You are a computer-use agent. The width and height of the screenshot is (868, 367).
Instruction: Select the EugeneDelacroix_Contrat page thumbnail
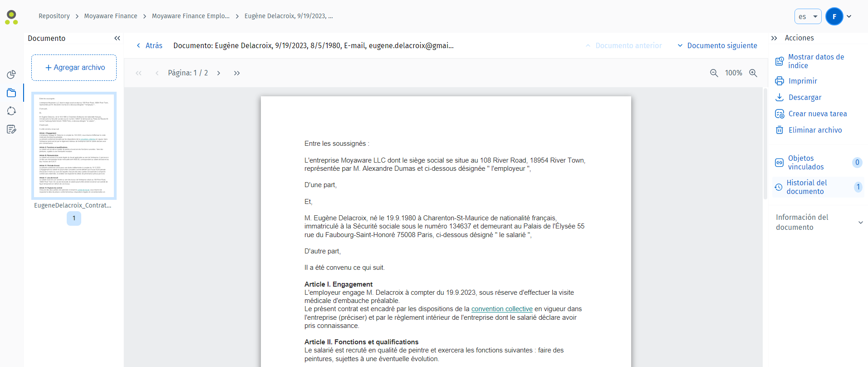click(74, 145)
